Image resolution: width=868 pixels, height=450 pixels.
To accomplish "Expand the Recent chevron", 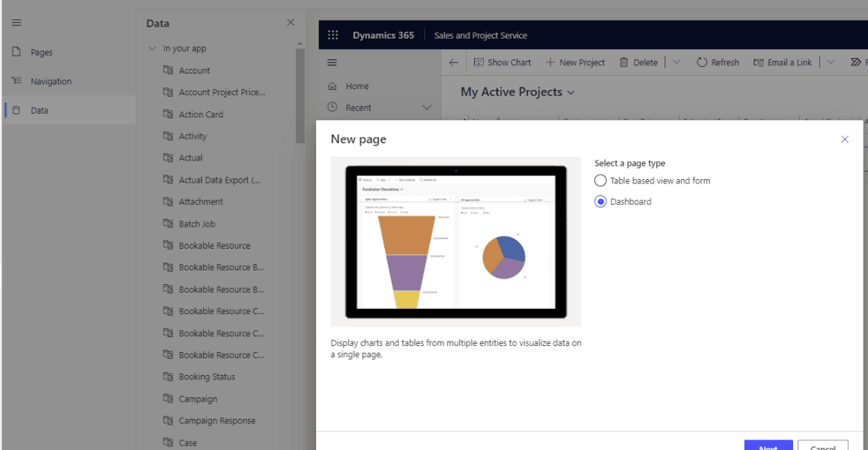I will pos(427,108).
